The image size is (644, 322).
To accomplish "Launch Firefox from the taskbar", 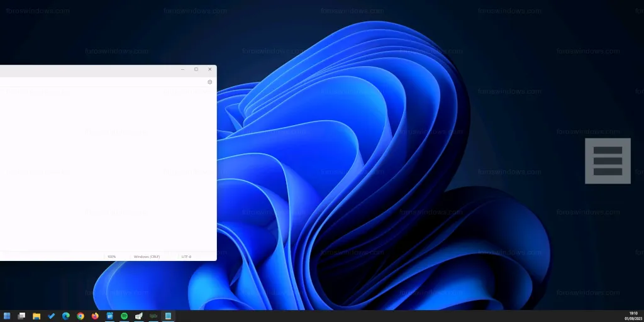I will click(x=95, y=316).
